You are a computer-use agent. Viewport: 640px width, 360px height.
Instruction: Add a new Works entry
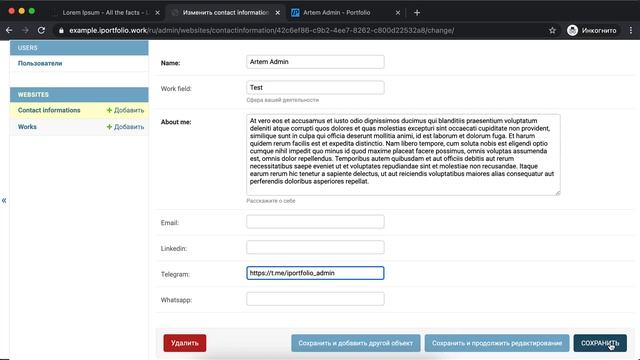pos(125,127)
